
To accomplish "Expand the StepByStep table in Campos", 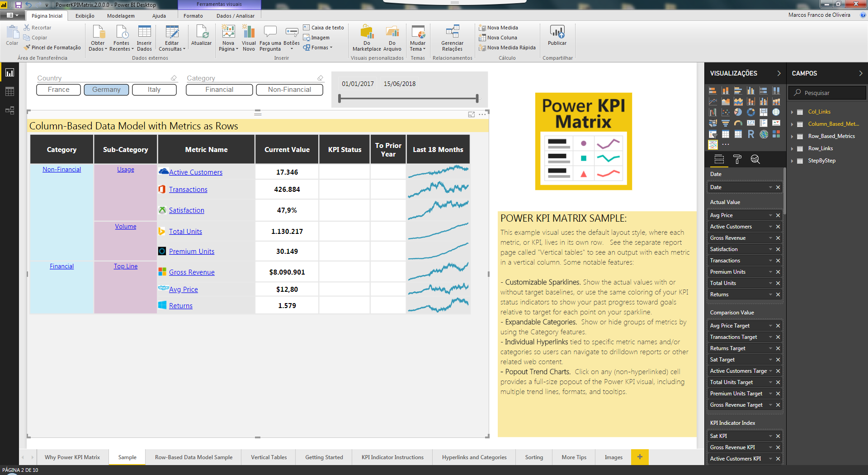I will tap(792, 161).
